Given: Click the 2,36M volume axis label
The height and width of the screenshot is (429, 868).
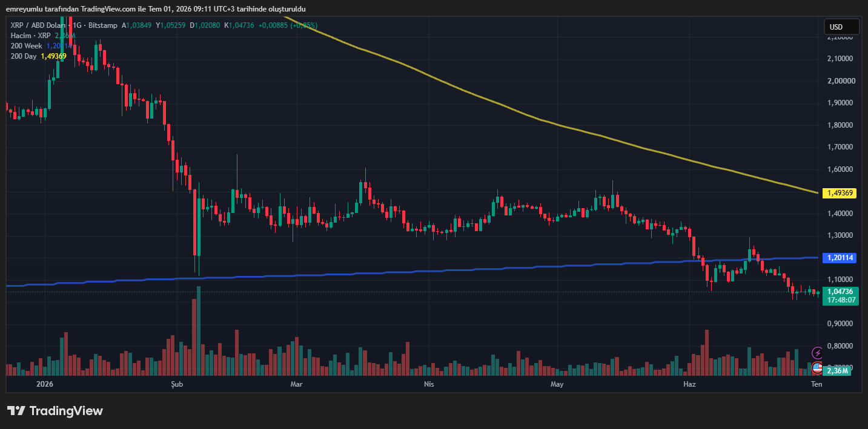Looking at the screenshot, I should pyautogui.click(x=837, y=371).
